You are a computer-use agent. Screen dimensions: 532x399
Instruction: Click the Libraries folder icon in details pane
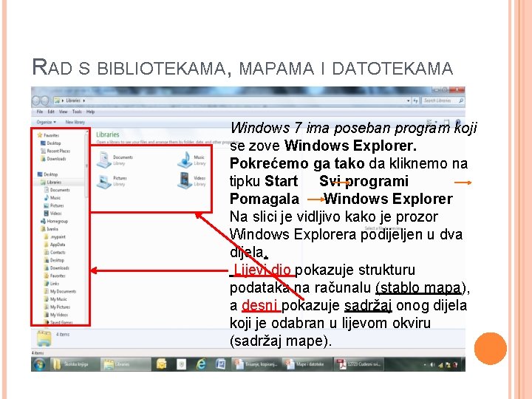[44, 338]
